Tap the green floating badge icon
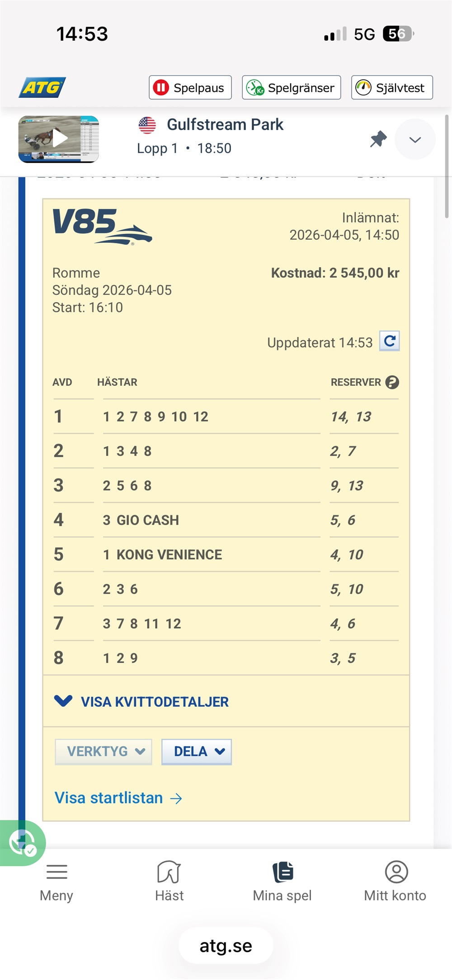The image size is (452, 980). pos(22,843)
